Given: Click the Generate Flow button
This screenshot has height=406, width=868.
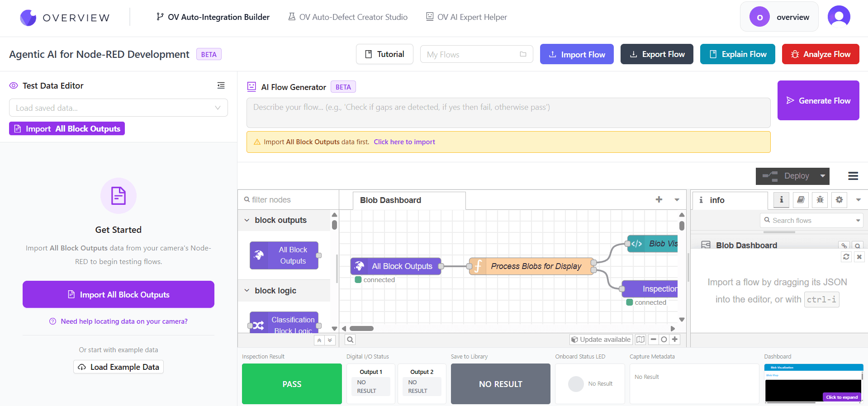Looking at the screenshot, I should coord(818,100).
